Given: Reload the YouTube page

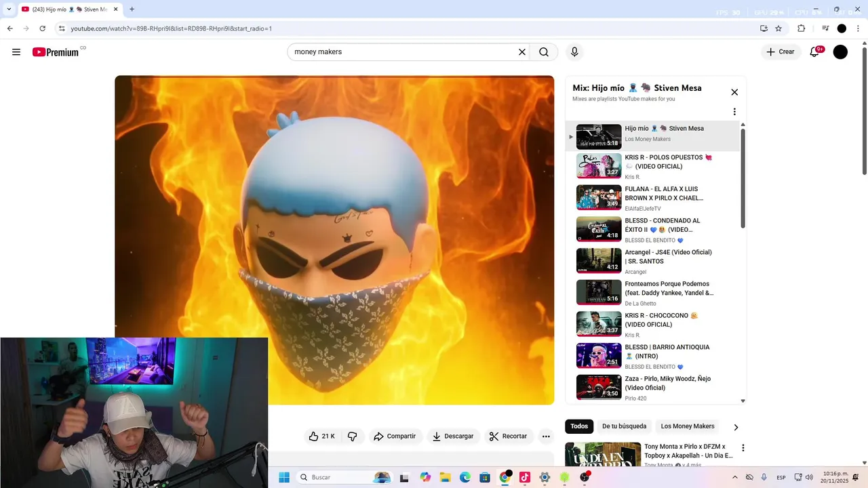Looking at the screenshot, I should point(42,28).
